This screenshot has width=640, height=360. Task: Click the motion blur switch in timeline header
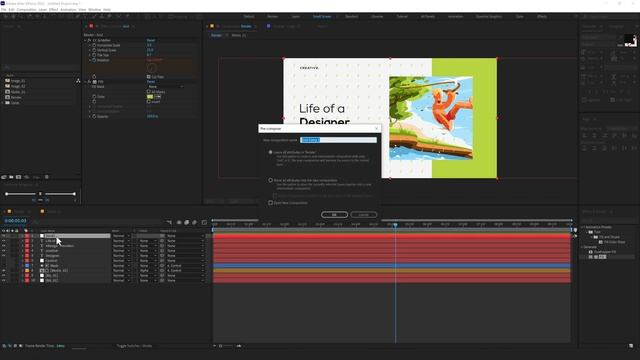coord(194,222)
